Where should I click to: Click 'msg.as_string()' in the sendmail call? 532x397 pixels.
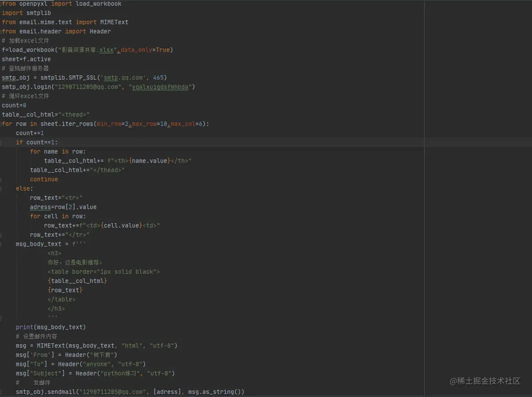click(x=215, y=392)
